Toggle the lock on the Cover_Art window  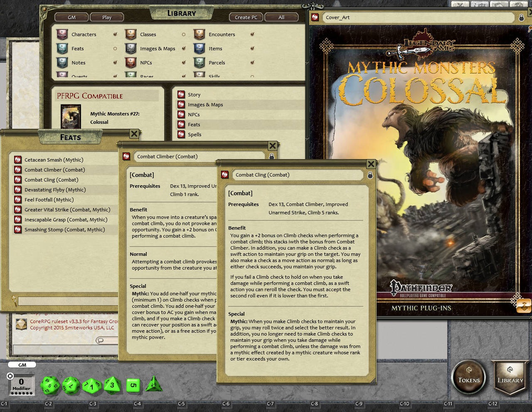click(x=521, y=17)
